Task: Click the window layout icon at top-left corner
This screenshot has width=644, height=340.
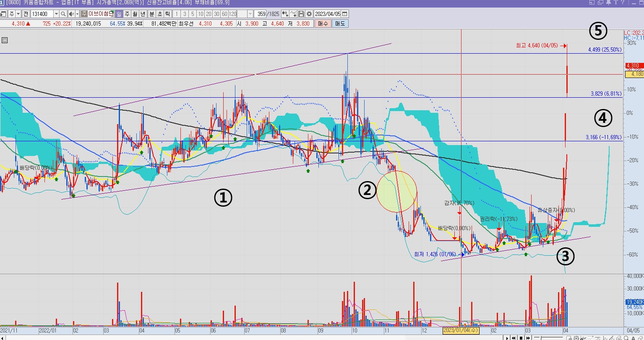Action: coord(3,14)
